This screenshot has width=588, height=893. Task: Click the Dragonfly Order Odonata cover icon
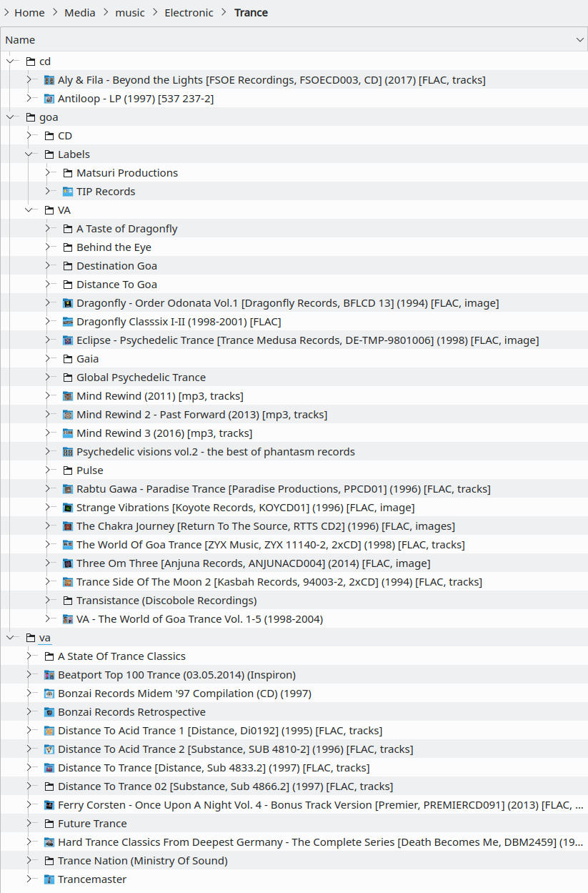click(x=68, y=303)
